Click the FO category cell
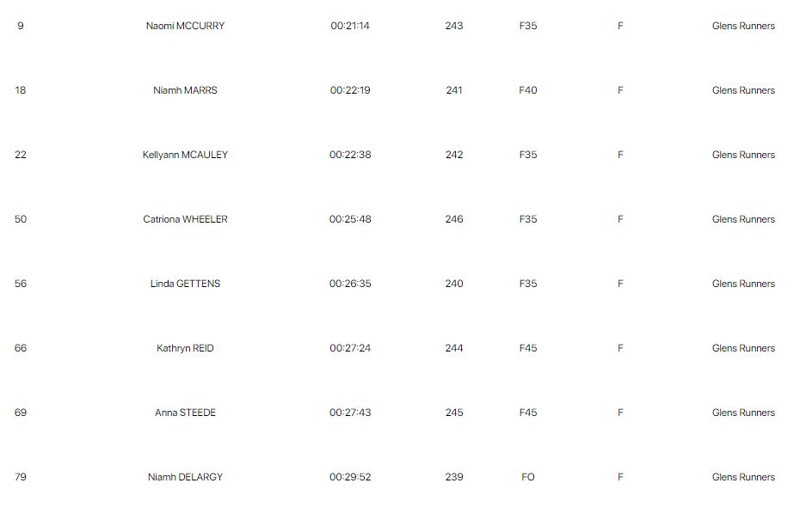 pos(528,477)
